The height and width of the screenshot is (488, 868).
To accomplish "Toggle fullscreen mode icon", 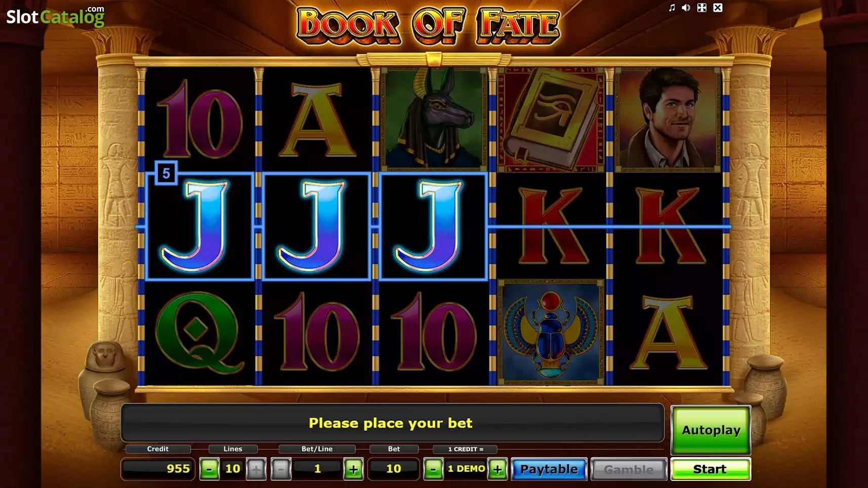I will 702,8.
